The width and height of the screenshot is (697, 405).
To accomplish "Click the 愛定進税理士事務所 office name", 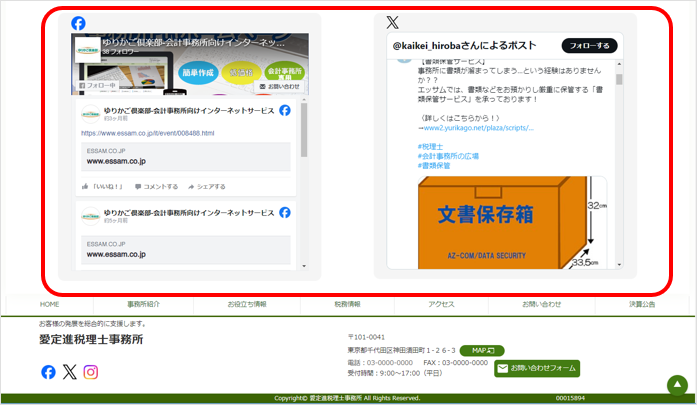I will click(91, 339).
